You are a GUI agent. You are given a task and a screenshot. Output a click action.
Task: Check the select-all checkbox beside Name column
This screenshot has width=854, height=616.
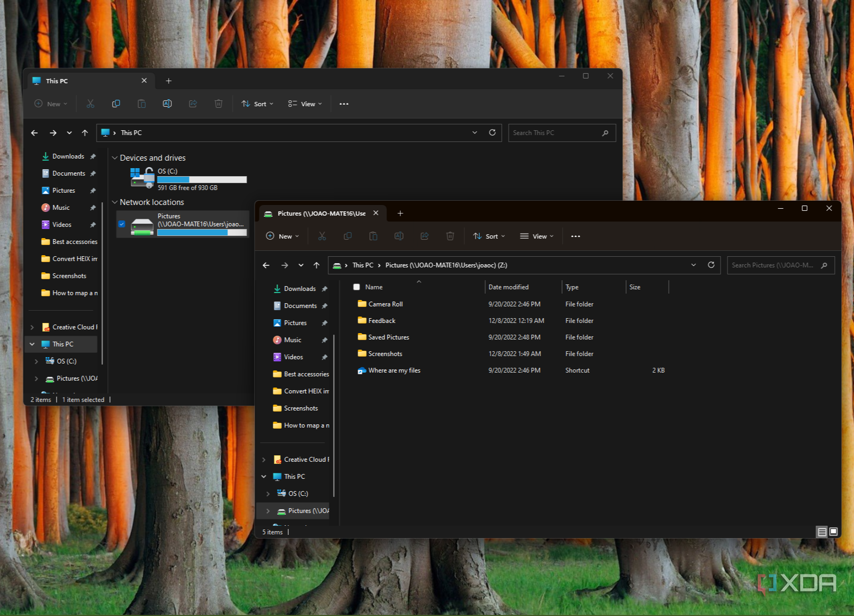pos(357,287)
